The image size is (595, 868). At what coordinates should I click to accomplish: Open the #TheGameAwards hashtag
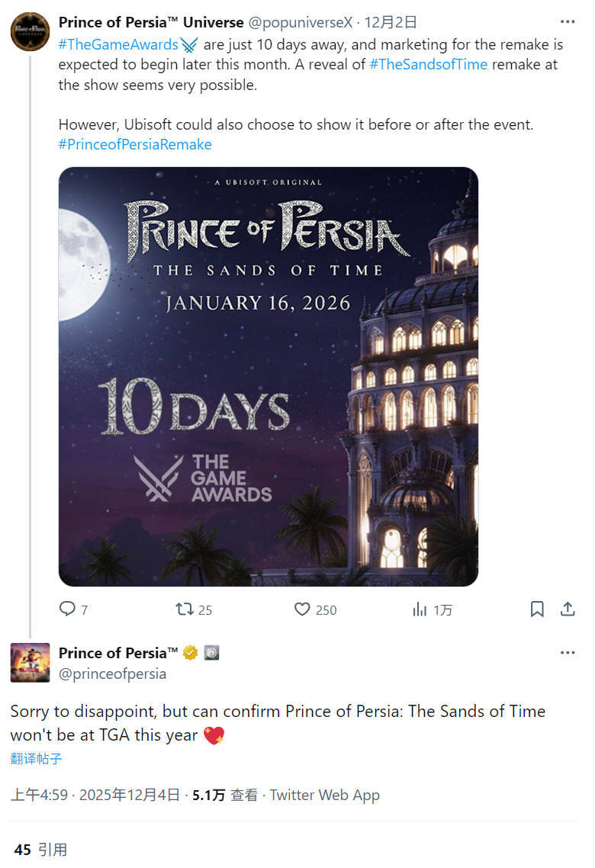coord(118,44)
